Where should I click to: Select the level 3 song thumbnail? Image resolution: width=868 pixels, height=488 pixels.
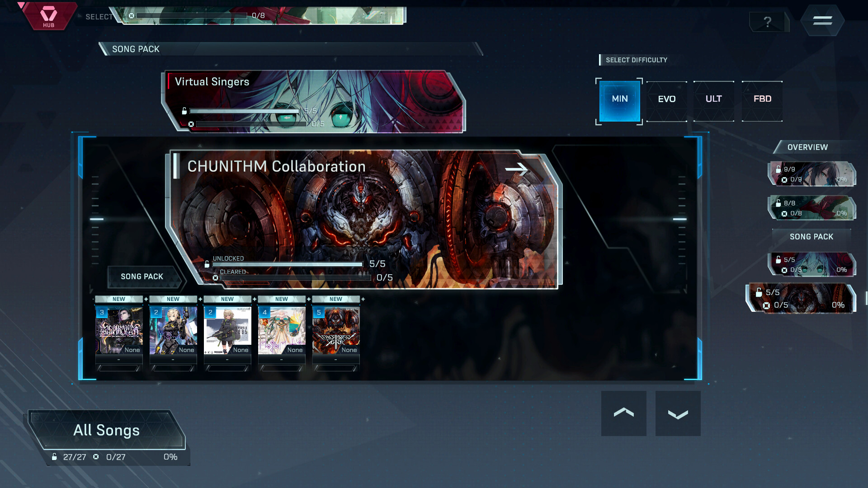(x=119, y=330)
